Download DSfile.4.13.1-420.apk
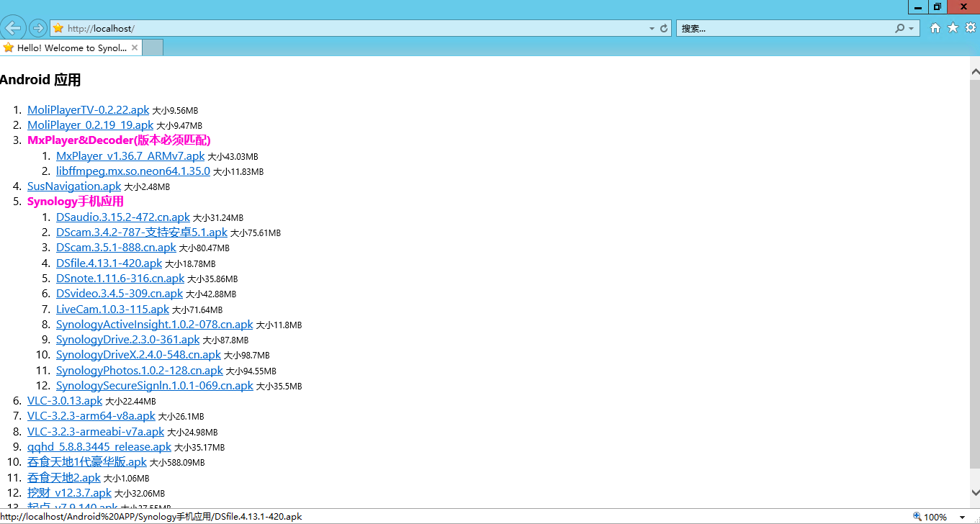The image size is (980, 524). click(x=109, y=263)
